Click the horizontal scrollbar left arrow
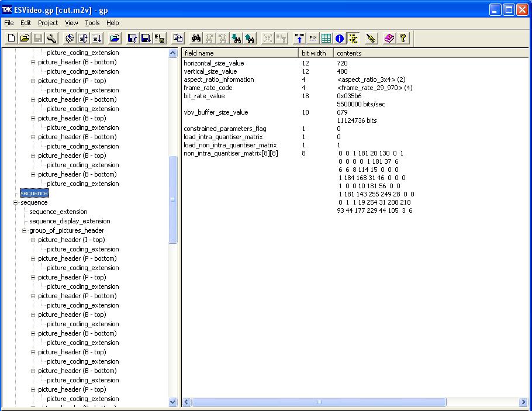The image size is (532, 411). [186, 402]
